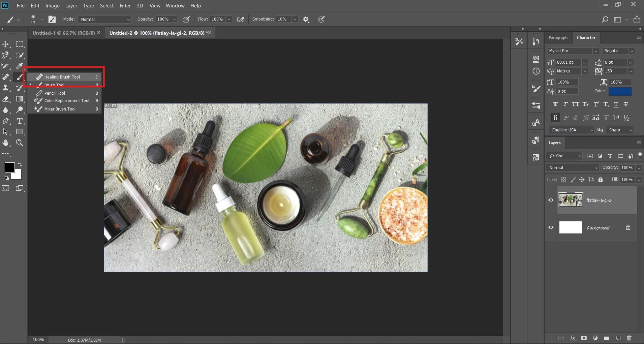
Task: Activate the Zoom tool
Action: tap(20, 143)
